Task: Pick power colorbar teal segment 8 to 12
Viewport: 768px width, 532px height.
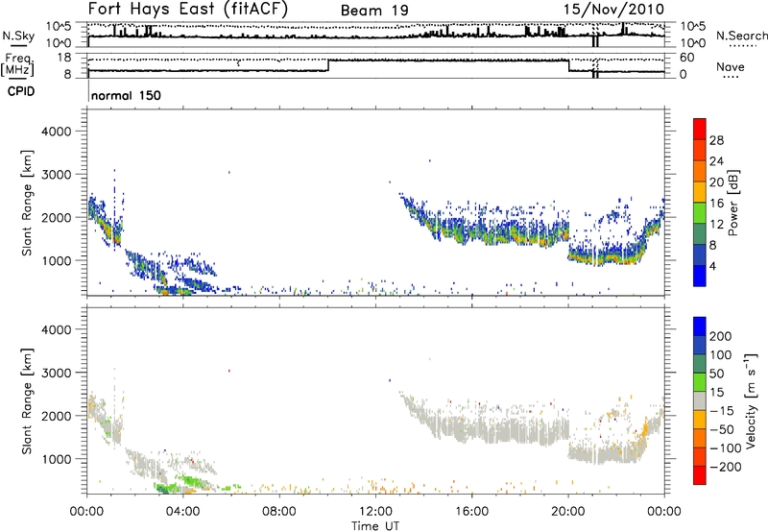Action: click(700, 233)
